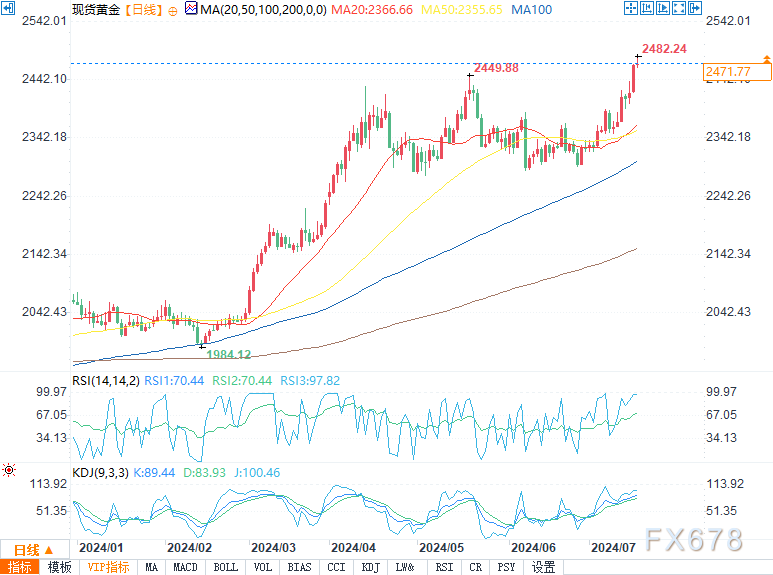Click the right 2042.43 price axis label
This screenshot has width=773, height=575.
728,312
